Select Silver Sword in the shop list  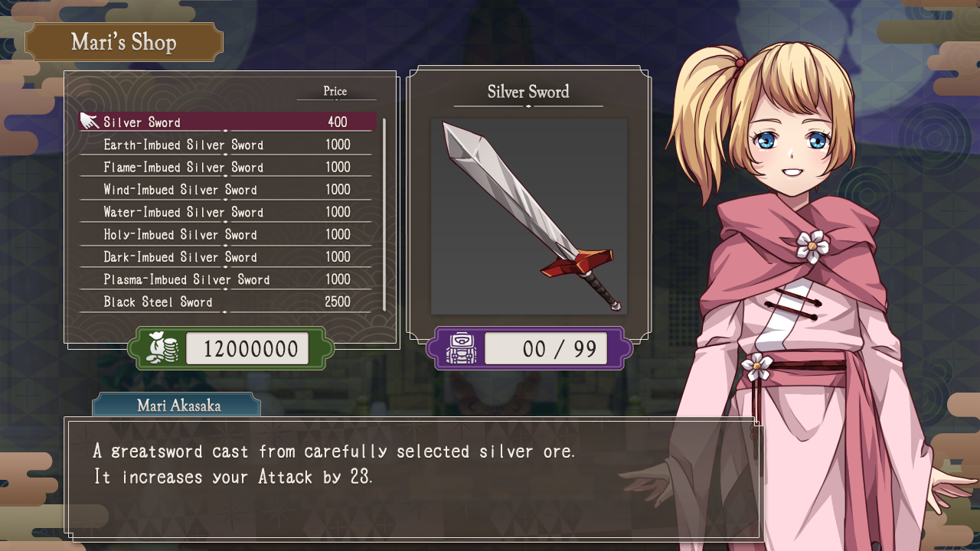click(x=228, y=122)
